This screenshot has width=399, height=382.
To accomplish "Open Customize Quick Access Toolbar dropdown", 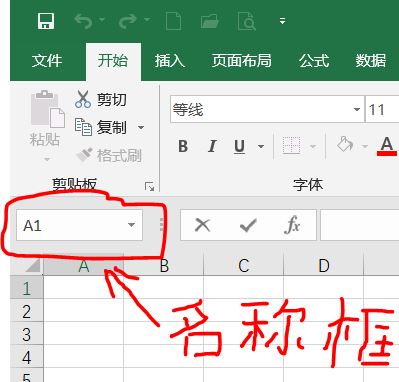I will (282, 21).
